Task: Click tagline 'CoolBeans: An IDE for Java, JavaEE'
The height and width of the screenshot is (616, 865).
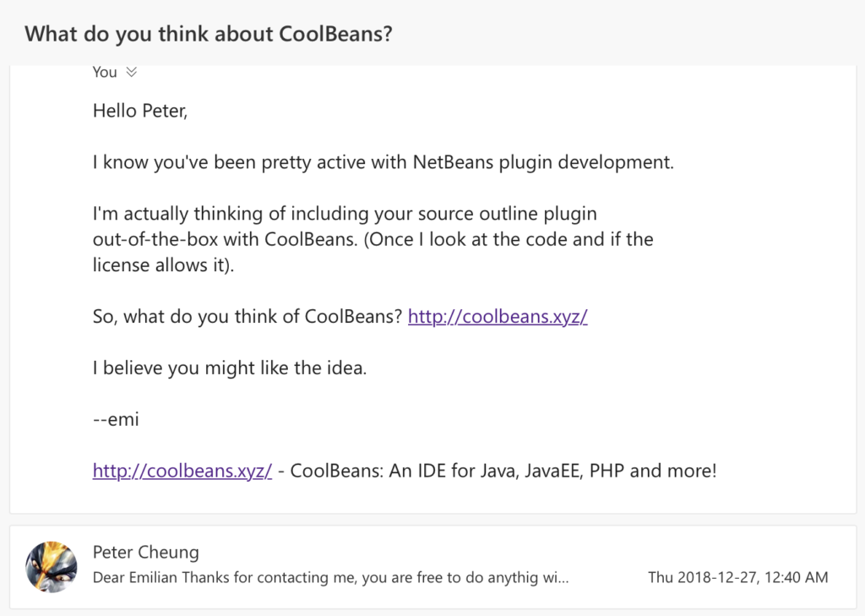Action: 437,471
